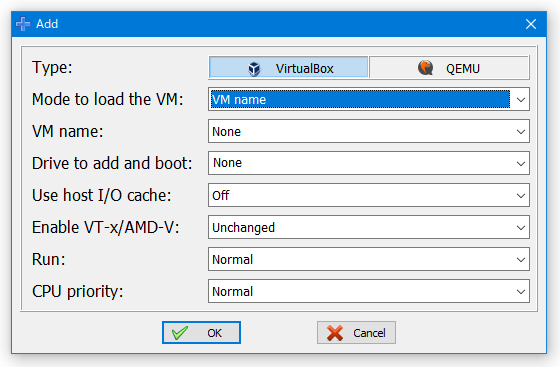
Task: Click the 'Use host I/O cache:' label
Action: [x=102, y=195]
